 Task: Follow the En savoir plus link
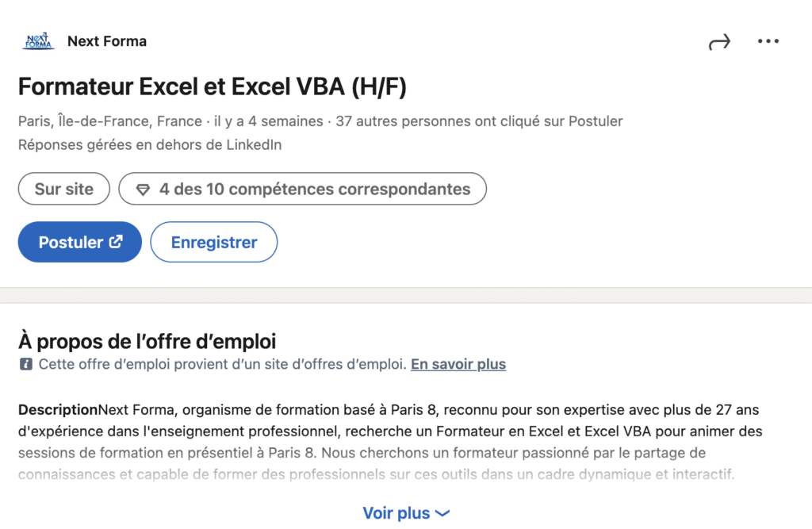point(458,364)
